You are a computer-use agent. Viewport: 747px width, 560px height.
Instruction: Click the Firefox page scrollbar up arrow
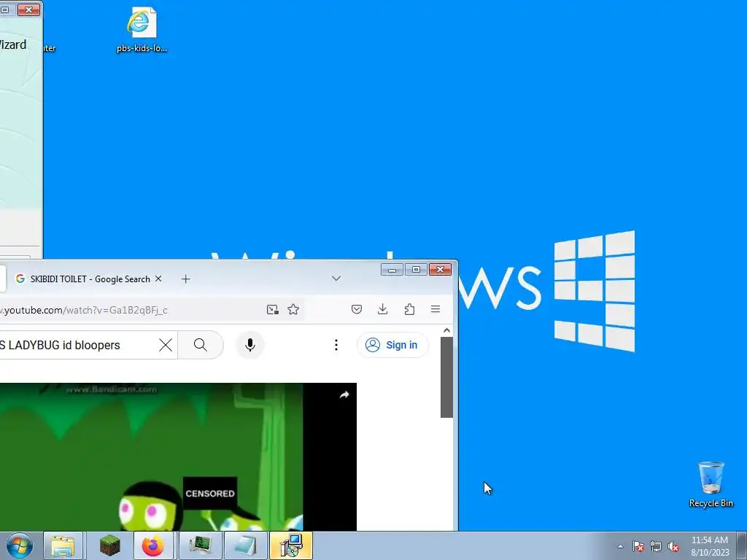(446, 330)
